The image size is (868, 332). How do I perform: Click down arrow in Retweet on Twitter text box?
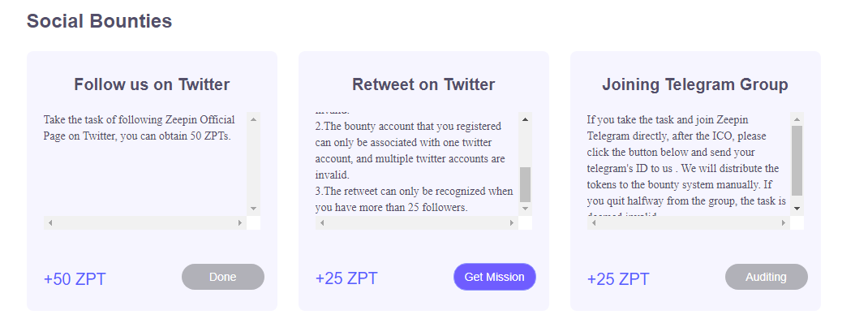526,209
